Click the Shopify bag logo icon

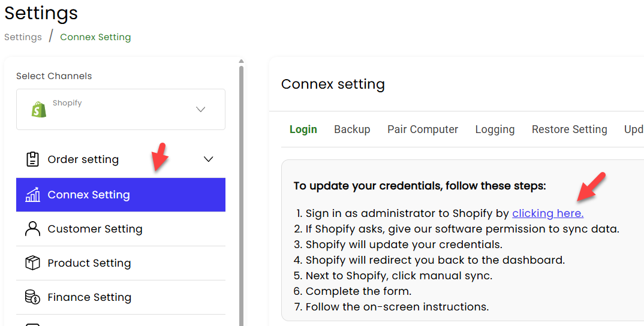[x=39, y=109]
